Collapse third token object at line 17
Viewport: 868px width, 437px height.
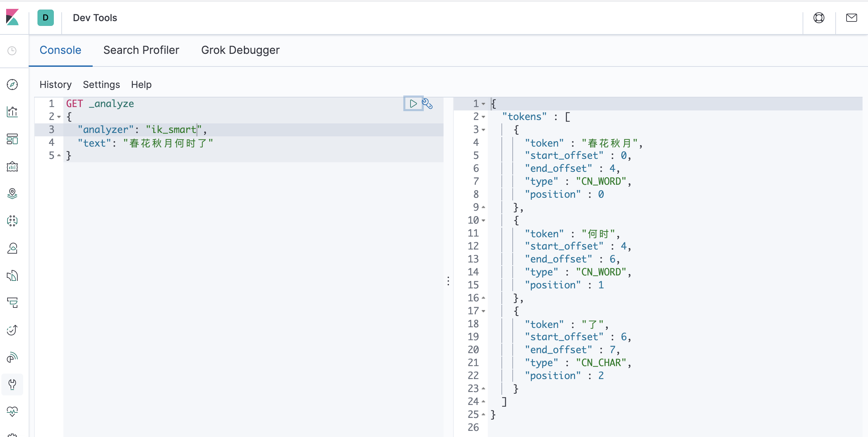click(483, 311)
